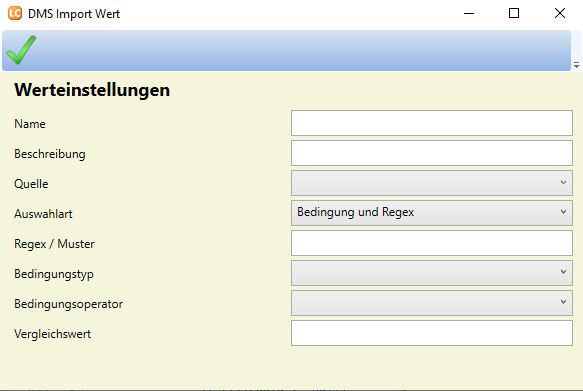583x391 pixels.
Task: Focus the Name text field
Action: point(432,123)
